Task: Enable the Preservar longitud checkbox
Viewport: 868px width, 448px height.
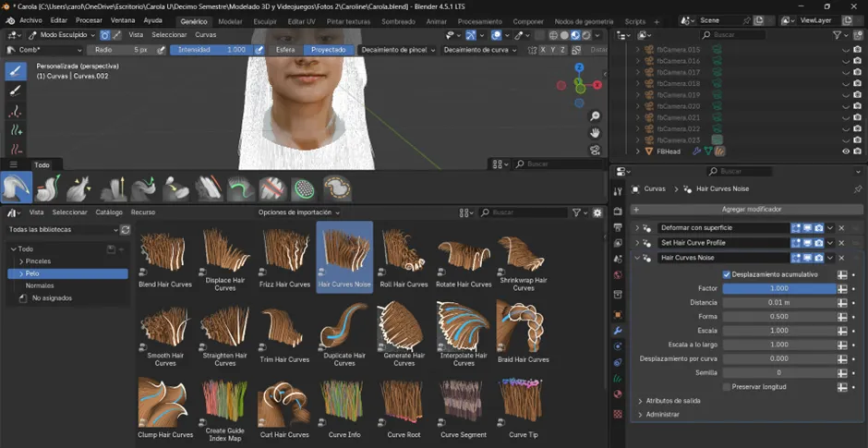Action: (x=728, y=386)
